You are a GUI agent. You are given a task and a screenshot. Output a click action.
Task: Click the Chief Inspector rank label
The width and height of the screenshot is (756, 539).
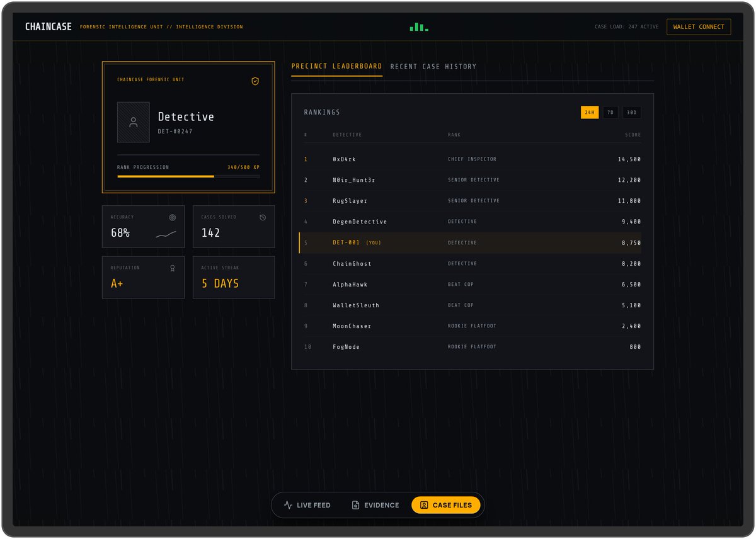(472, 159)
